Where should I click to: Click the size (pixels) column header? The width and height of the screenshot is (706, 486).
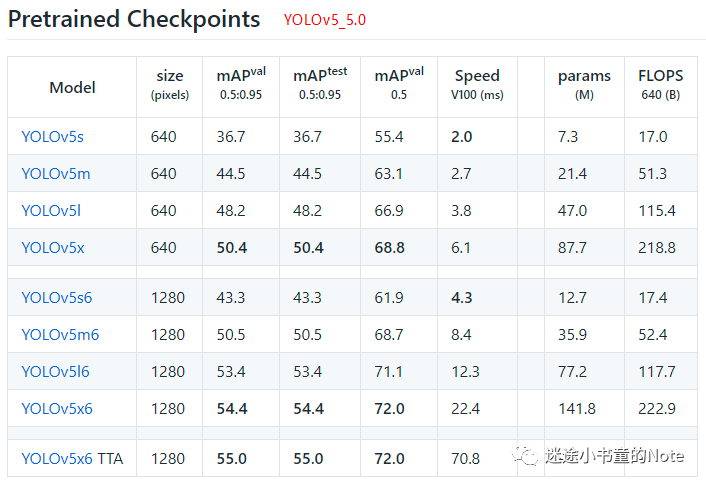[x=170, y=85]
